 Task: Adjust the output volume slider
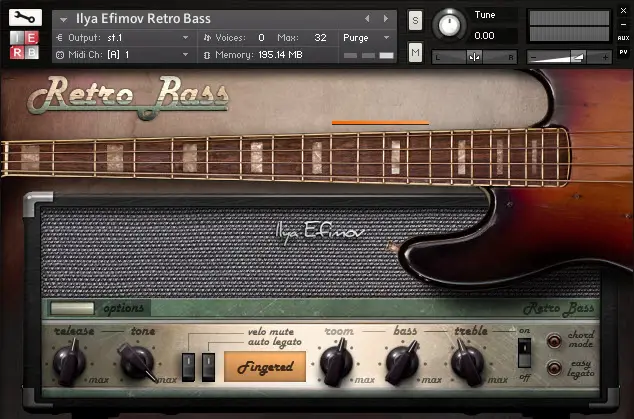point(569,57)
